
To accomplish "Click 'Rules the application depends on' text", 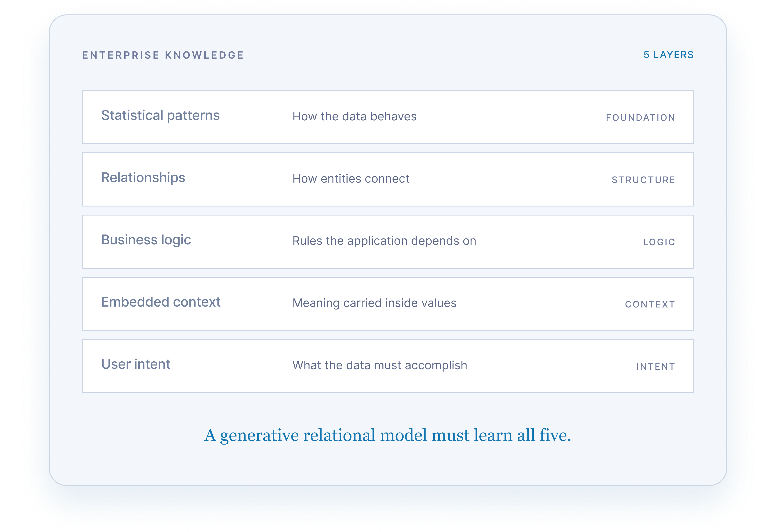I will coord(384,241).
